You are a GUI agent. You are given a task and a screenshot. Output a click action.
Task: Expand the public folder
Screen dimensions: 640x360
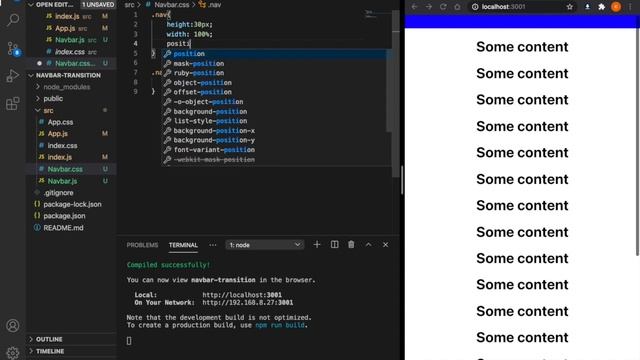pyautogui.click(x=53, y=98)
